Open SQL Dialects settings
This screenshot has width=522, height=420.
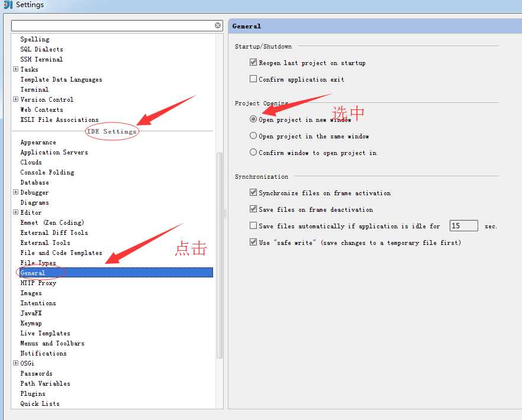click(x=41, y=49)
